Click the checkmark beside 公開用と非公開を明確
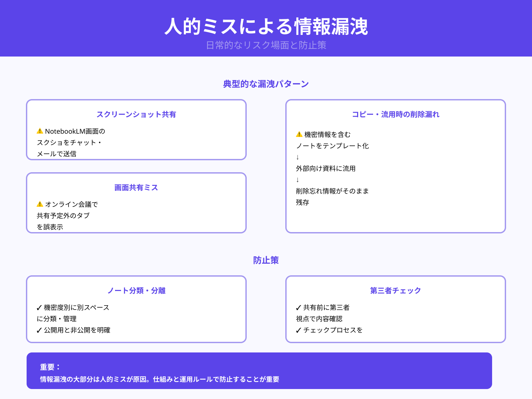Screen dimensions: 532x399 [39, 330]
